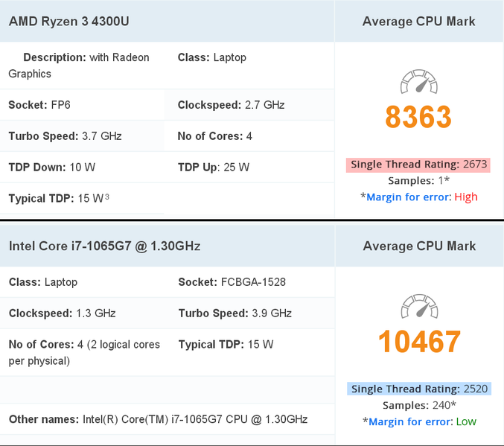The image size is (504, 446).
Task: Click the 8363 CPU Mark score
Action: click(418, 117)
